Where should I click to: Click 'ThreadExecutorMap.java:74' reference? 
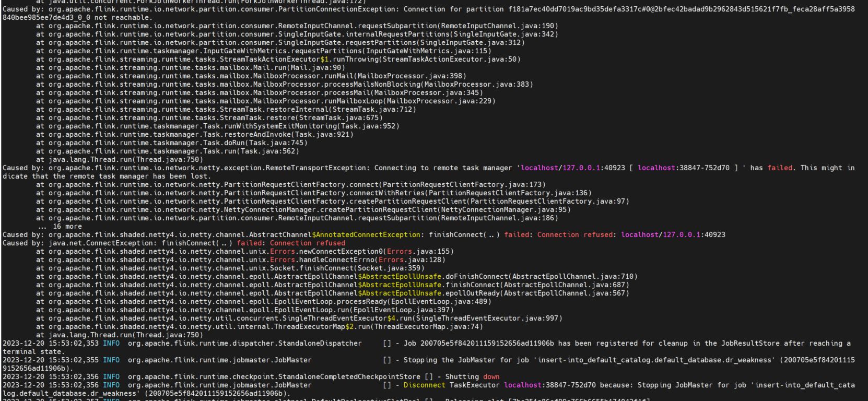tap(427, 326)
